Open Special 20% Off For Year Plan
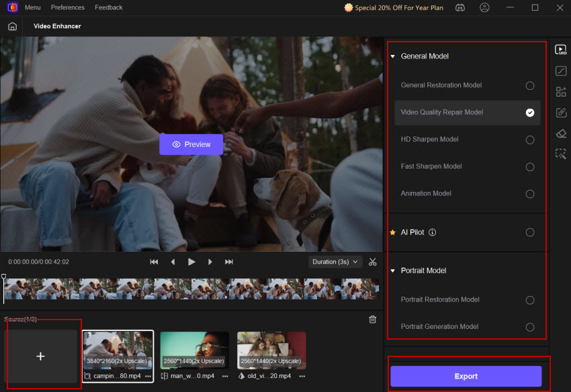 point(399,7)
